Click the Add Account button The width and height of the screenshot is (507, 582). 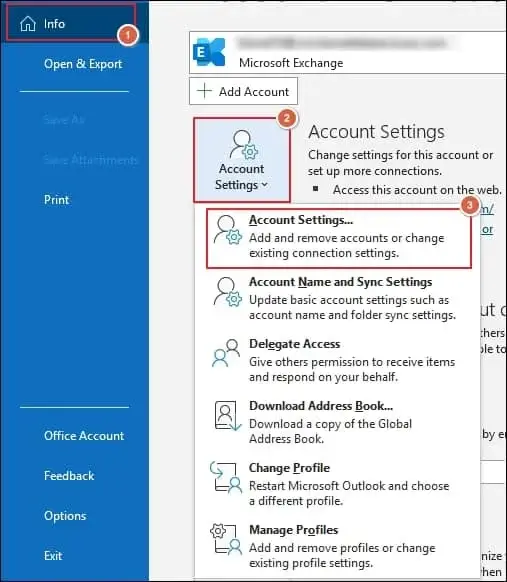point(243,91)
